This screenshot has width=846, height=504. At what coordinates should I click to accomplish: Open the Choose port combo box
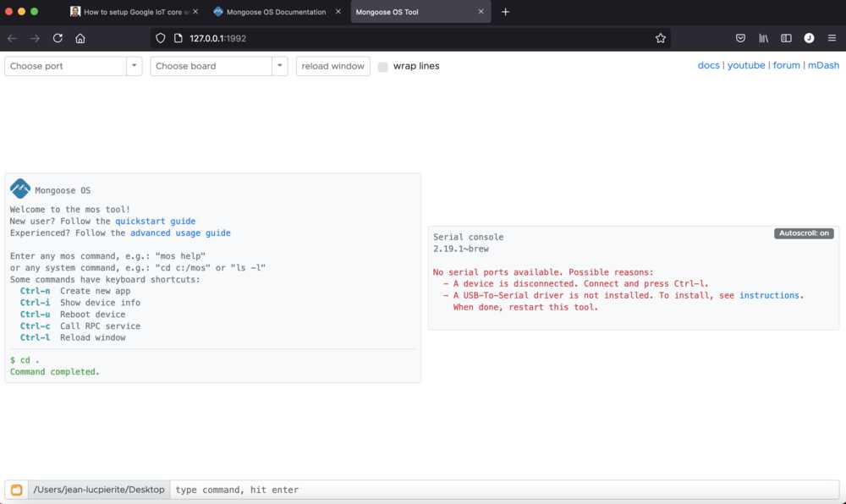coord(65,66)
